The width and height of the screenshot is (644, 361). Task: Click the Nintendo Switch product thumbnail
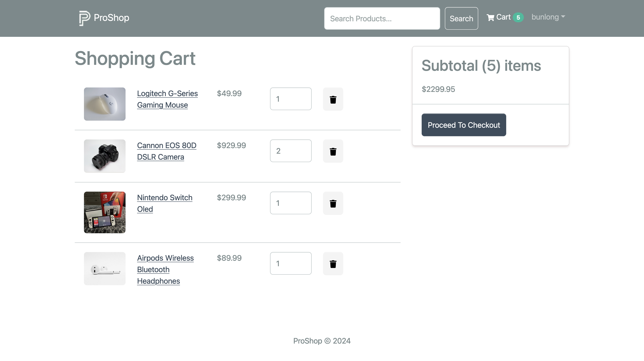pos(104,212)
